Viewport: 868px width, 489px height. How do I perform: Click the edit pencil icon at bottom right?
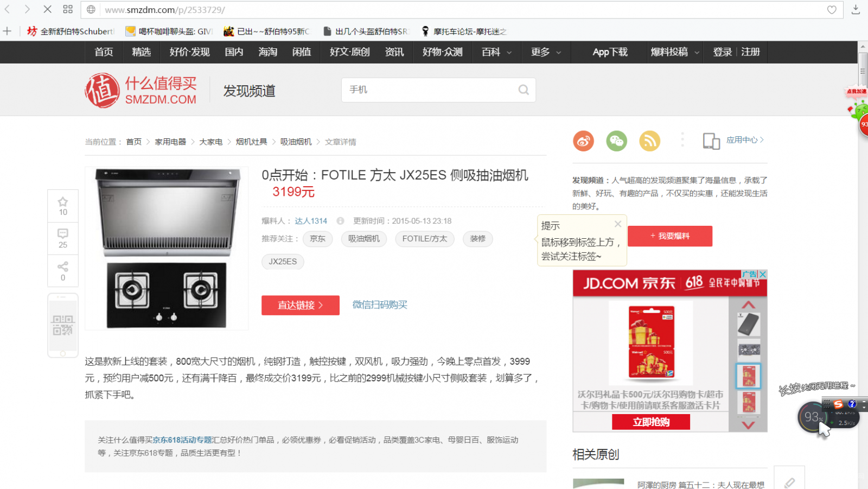tap(789, 482)
